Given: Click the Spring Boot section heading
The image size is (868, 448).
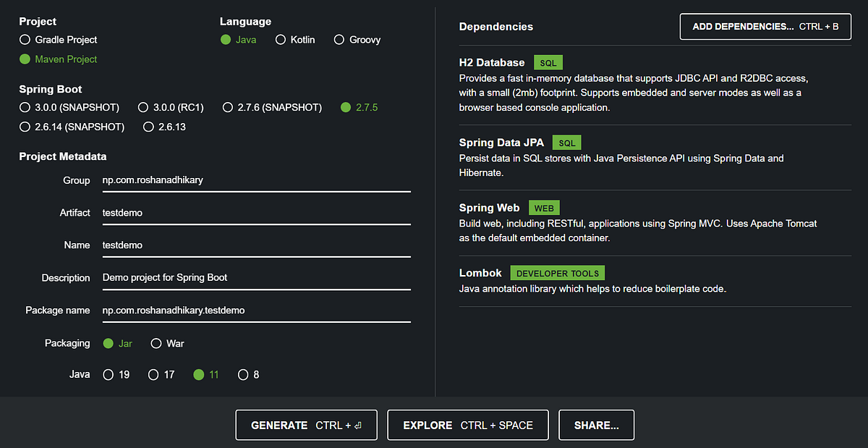Looking at the screenshot, I should point(51,90).
